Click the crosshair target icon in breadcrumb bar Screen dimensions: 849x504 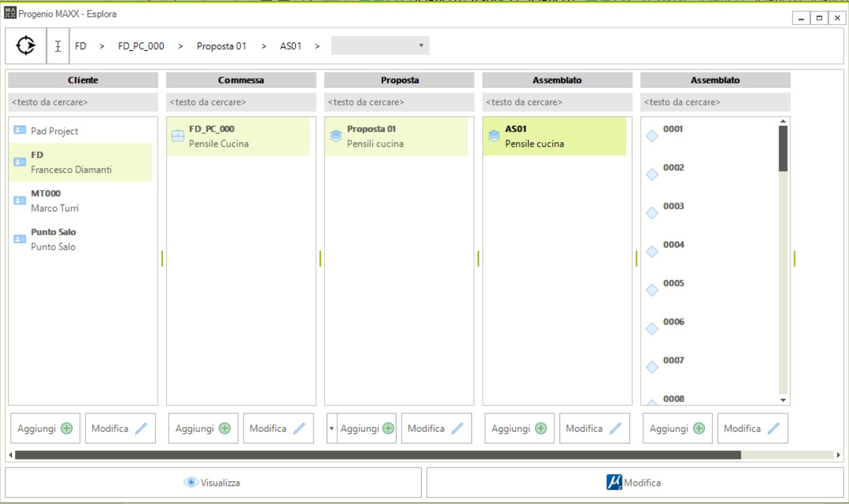click(x=26, y=46)
